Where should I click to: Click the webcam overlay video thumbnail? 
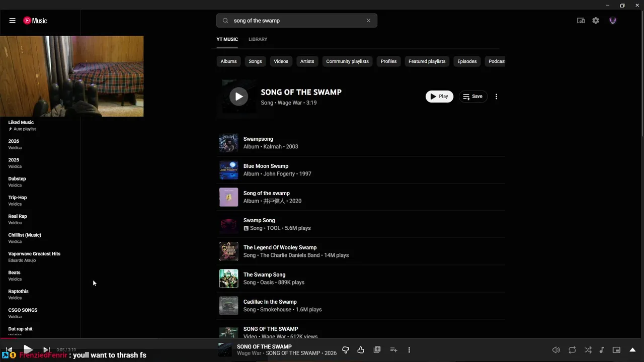click(x=71, y=76)
